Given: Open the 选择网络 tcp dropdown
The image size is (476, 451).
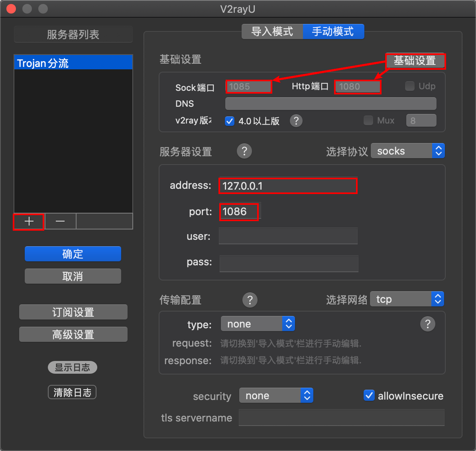Looking at the screenshot, I should [x=407, y=299].
